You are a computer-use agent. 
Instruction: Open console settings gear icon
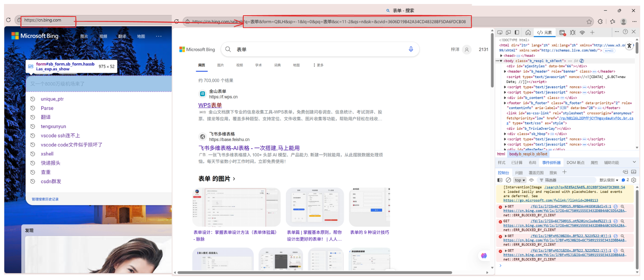634,180
